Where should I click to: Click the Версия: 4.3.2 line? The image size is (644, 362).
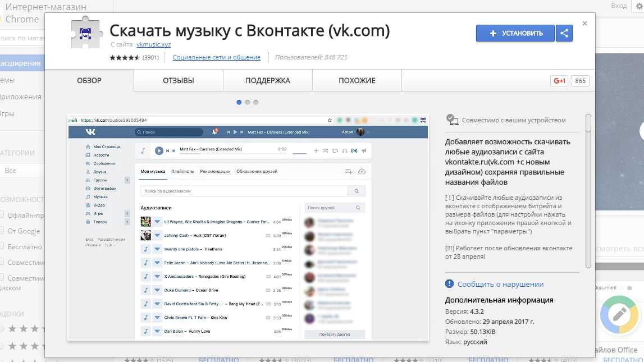coord(464,311)
